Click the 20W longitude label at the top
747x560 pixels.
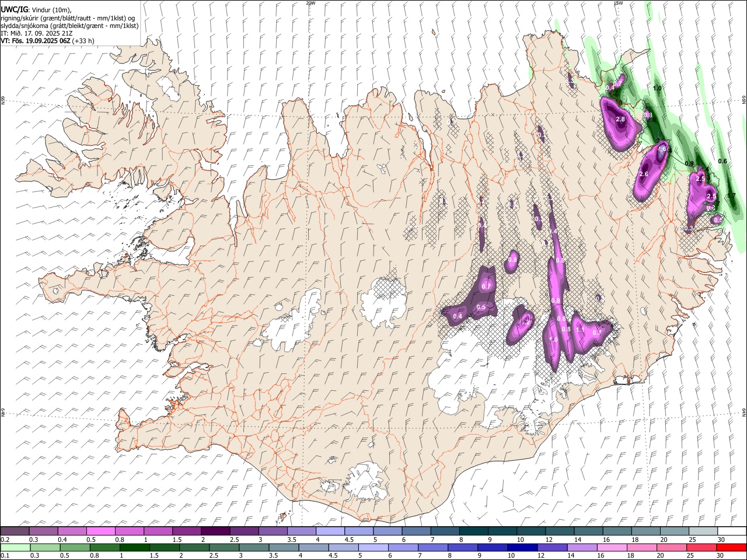pyautogui.click(x=310, y=3)
